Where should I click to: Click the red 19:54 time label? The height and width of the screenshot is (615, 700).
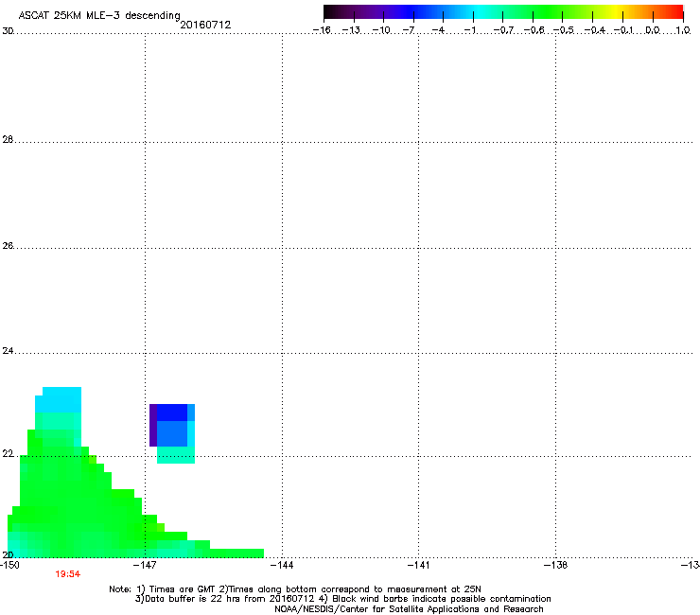68,574
